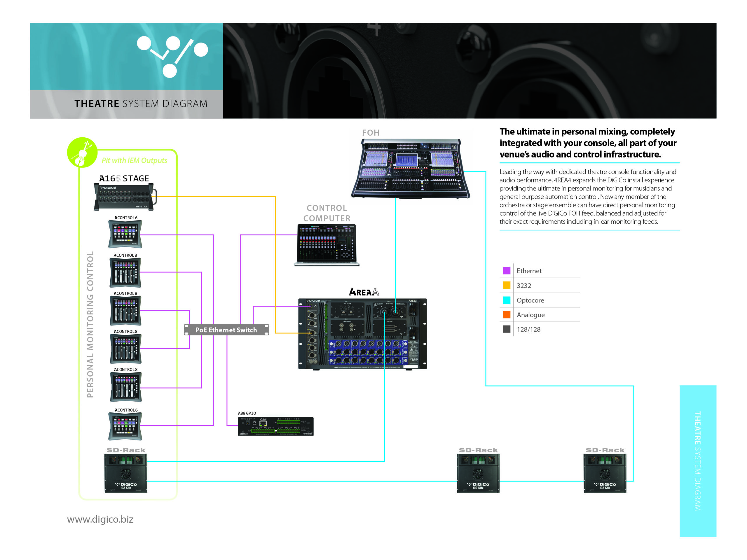The height and width of the screenshot is (560, 747).
Task: Click the 'Ethernet' legend text
Action: (529, 271)
